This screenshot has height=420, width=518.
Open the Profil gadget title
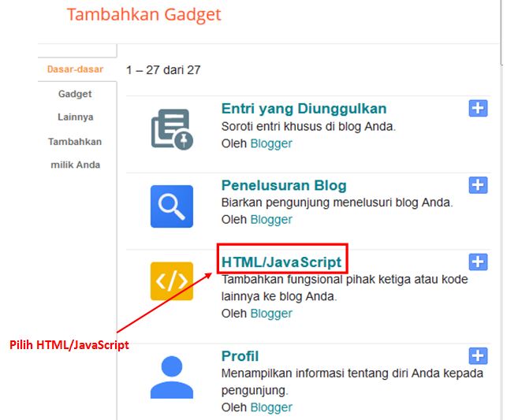[x=240, y=356]
